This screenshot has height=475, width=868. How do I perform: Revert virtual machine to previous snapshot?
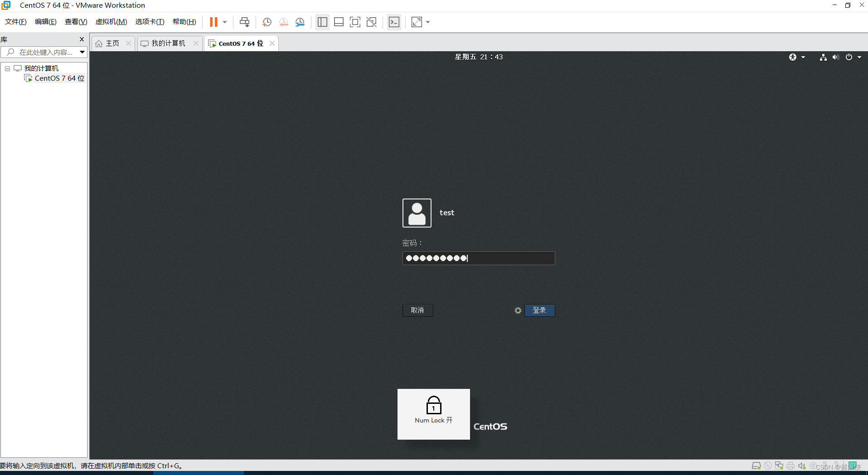(284, 22)
